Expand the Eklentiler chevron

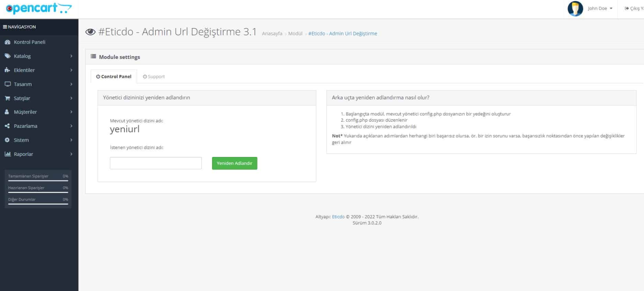(x=71, y=70)
